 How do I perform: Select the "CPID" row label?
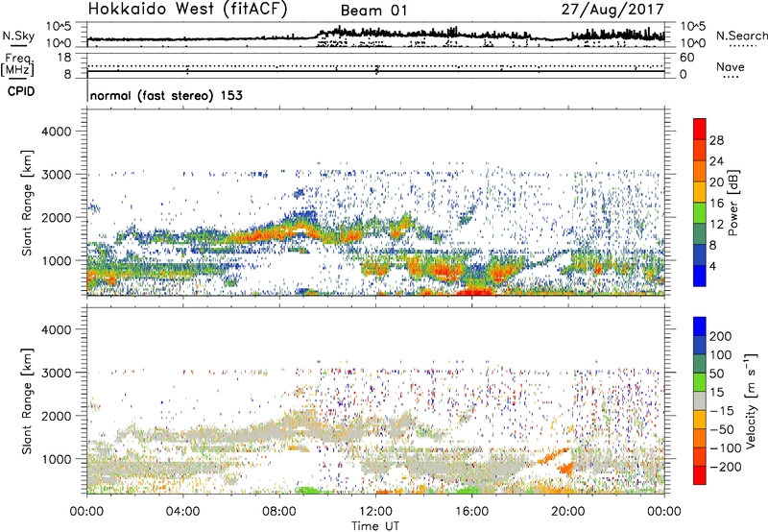[21, 91]
